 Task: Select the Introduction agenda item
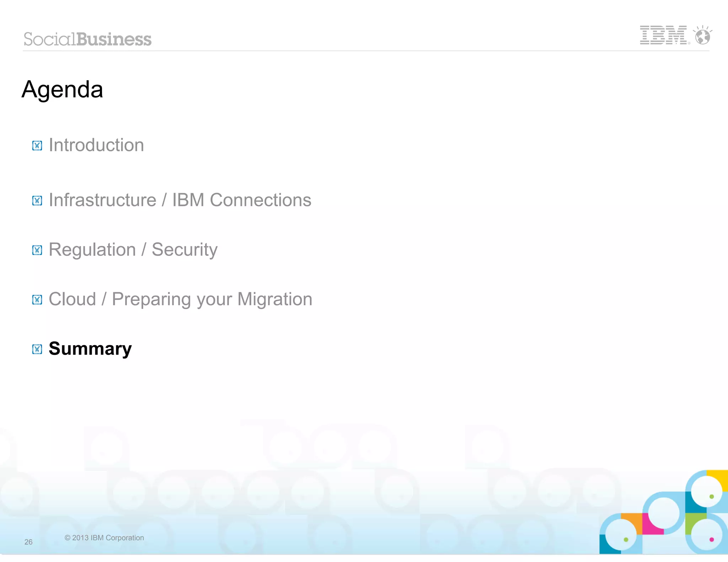pyautogui.click(x=96, y=145)
